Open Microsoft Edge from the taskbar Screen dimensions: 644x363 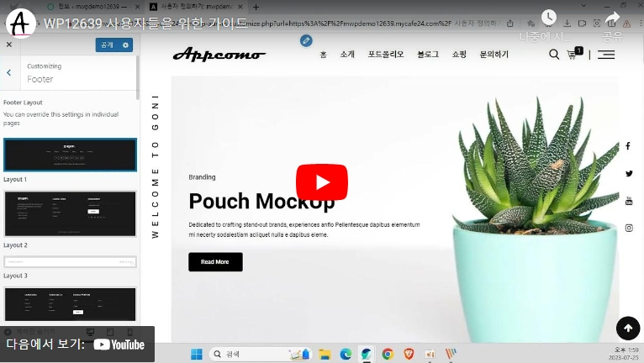(346, 354)
